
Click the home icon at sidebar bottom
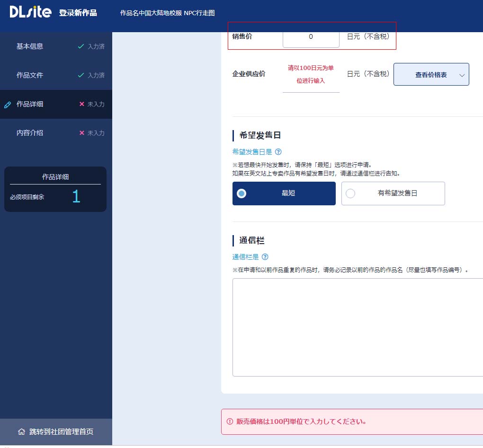pos(22,432)
